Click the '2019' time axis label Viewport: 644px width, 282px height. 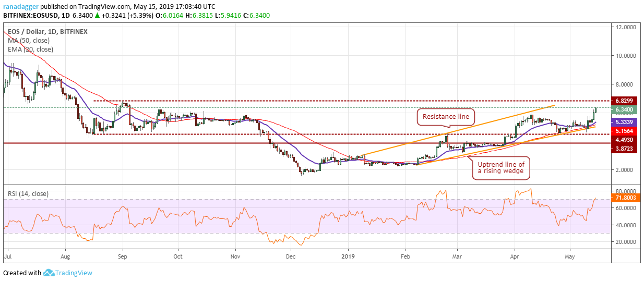pyautogui.click(x=348, y=256)
